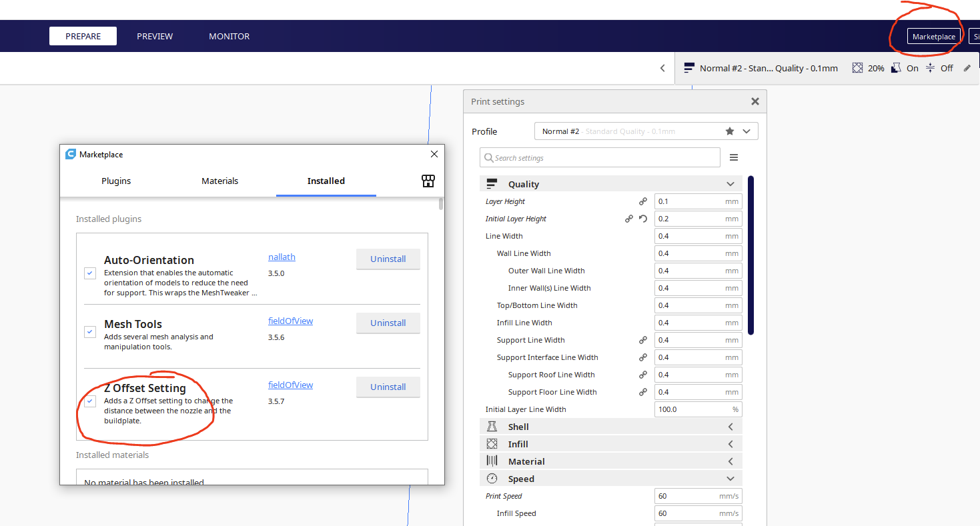Open the Profile dropdown
This screenshot has width=980, height=526.
[646, 131]
